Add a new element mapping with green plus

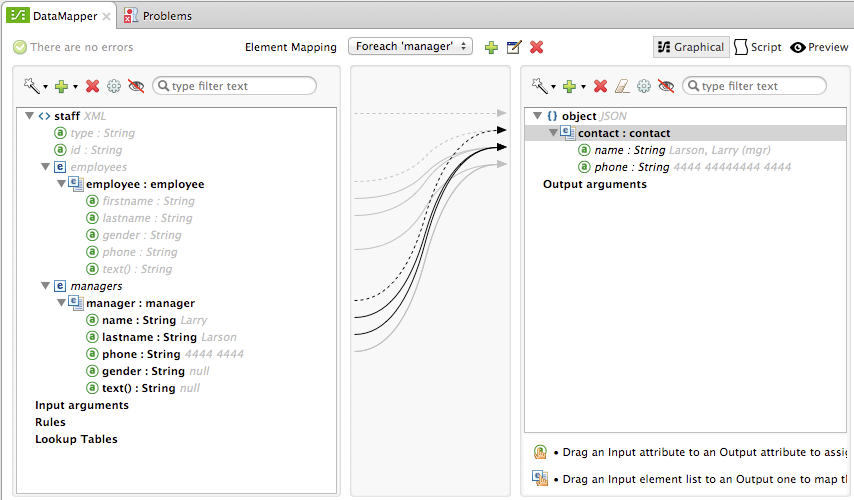coord(491,47)
